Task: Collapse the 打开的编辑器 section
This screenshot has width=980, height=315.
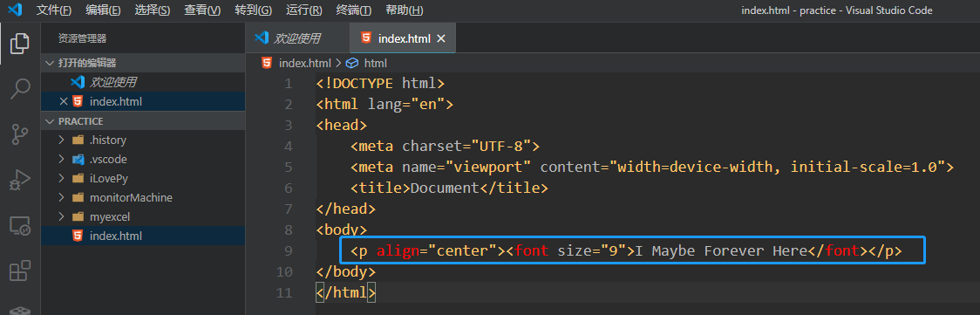Action: (x=143, y=63)
